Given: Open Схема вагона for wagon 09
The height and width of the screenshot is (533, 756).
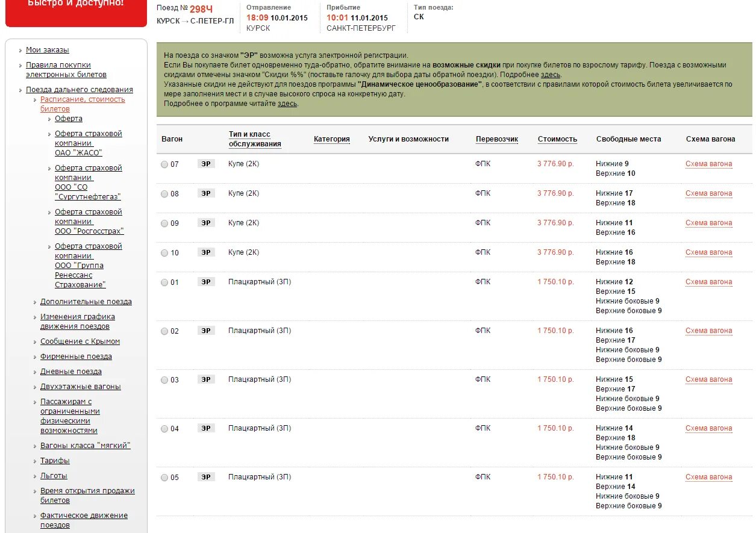Looking at the screenshot, I should click(709, 223).
